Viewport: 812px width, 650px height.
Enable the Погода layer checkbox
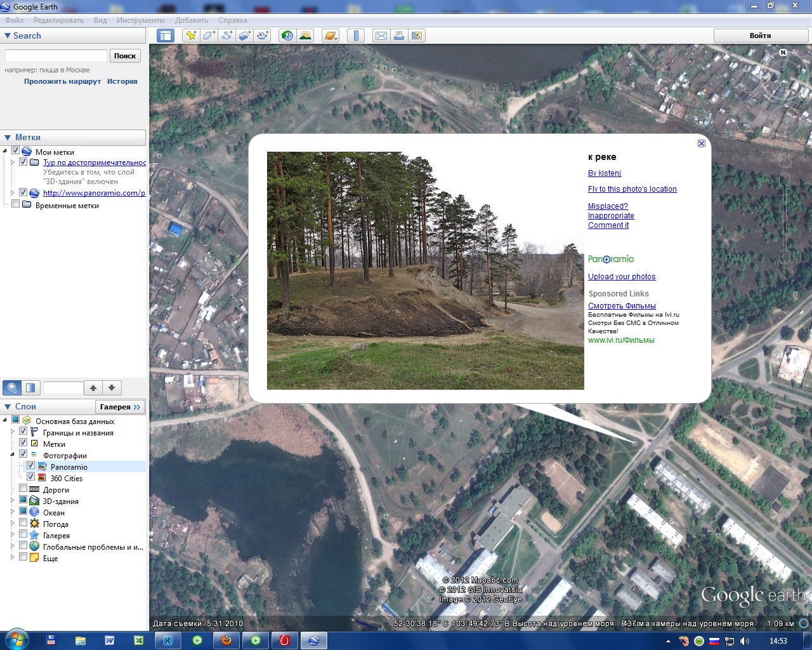click(x=23, y=523)
